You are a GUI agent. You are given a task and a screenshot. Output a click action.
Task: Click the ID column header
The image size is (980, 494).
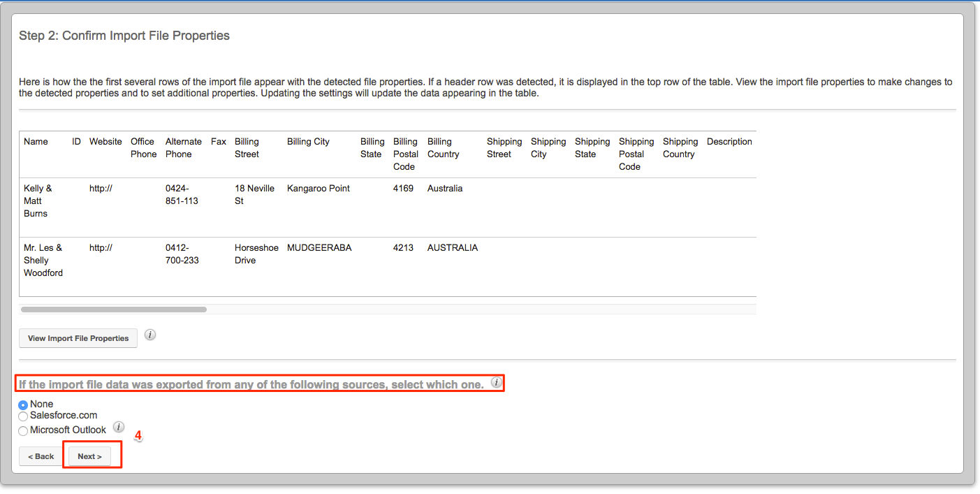[76, 141]
